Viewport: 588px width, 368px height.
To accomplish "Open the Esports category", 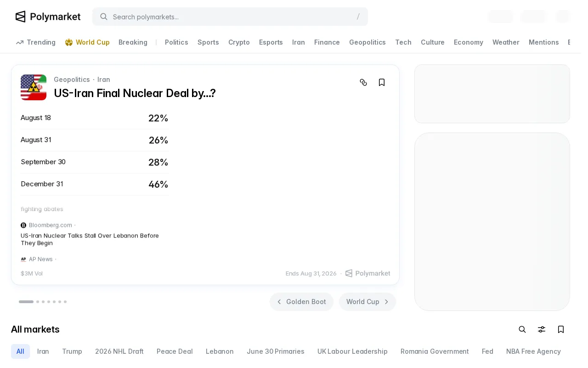I will 271,42.
